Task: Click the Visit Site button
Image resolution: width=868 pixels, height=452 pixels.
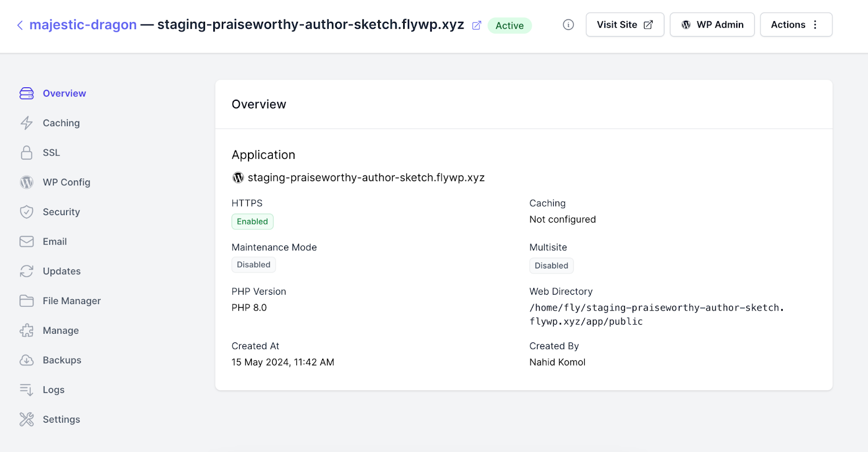Action: click(x=625, y=25)
